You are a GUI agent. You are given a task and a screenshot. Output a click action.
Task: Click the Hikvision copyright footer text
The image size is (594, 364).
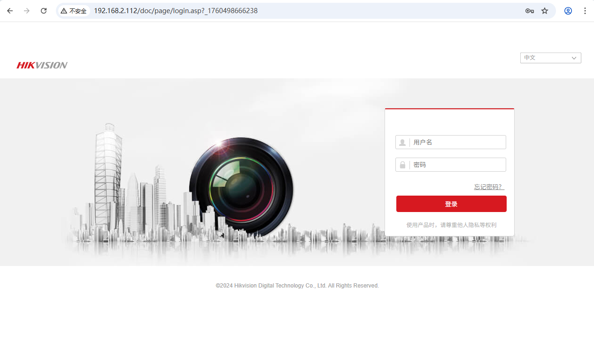pos(297,286)
